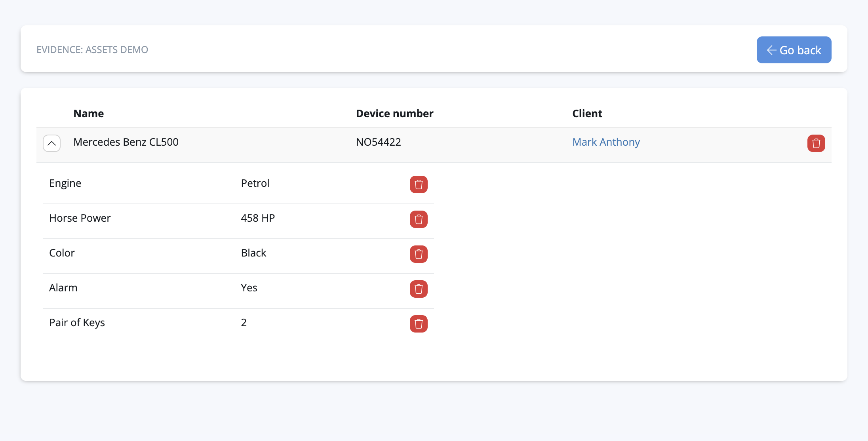Delete the Alarm property
The width and height of the screenshot is (868, 441).
point(419,289)
